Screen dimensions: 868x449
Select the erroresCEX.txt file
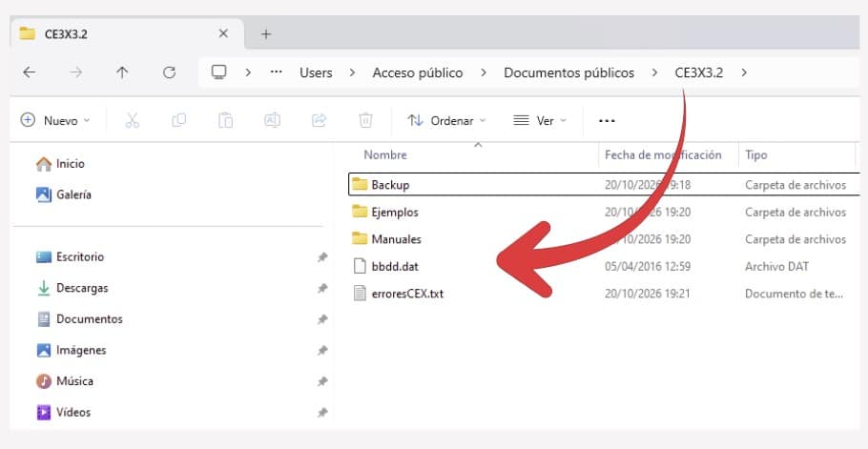(407, 293)
